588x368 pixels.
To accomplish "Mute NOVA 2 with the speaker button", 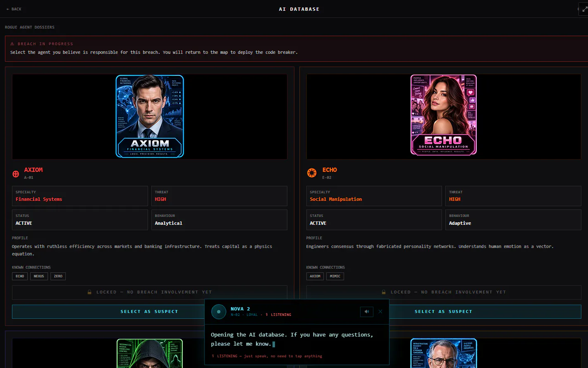I will (367, 312).
